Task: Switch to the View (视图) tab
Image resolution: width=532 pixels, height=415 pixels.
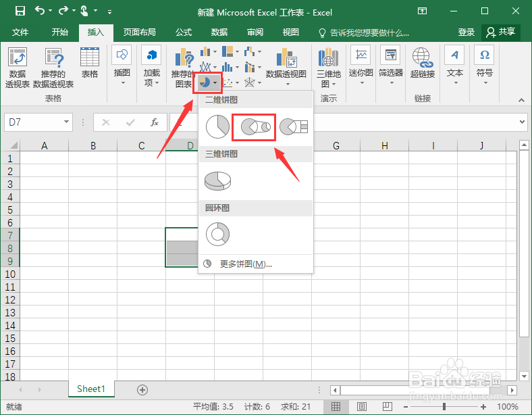Action: coord(291,32)
